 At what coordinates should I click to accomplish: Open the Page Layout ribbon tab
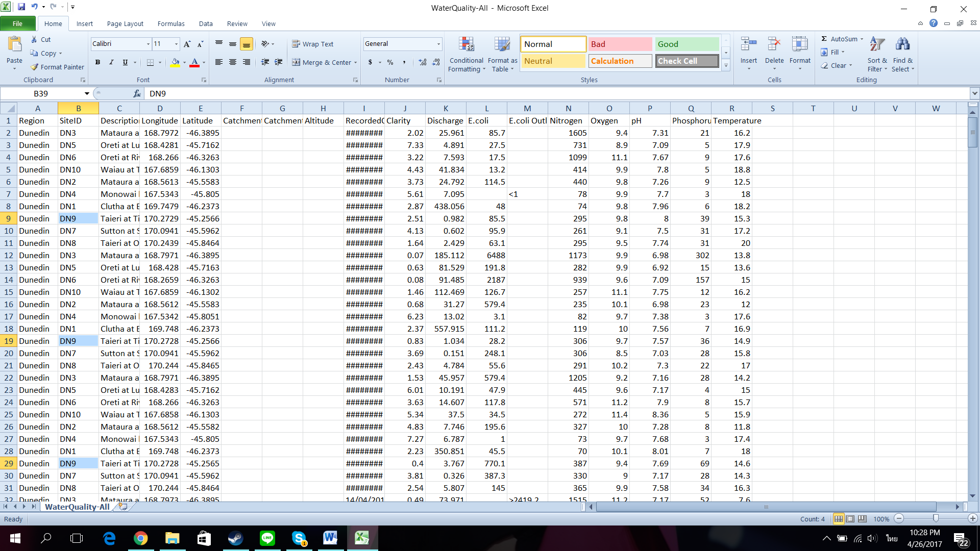click(125, 23)
